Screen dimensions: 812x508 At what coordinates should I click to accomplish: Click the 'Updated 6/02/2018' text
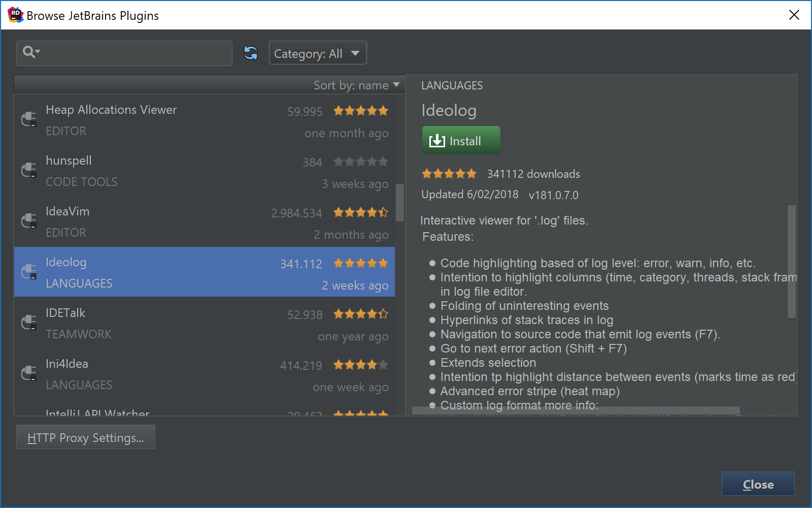pos(470,195)
